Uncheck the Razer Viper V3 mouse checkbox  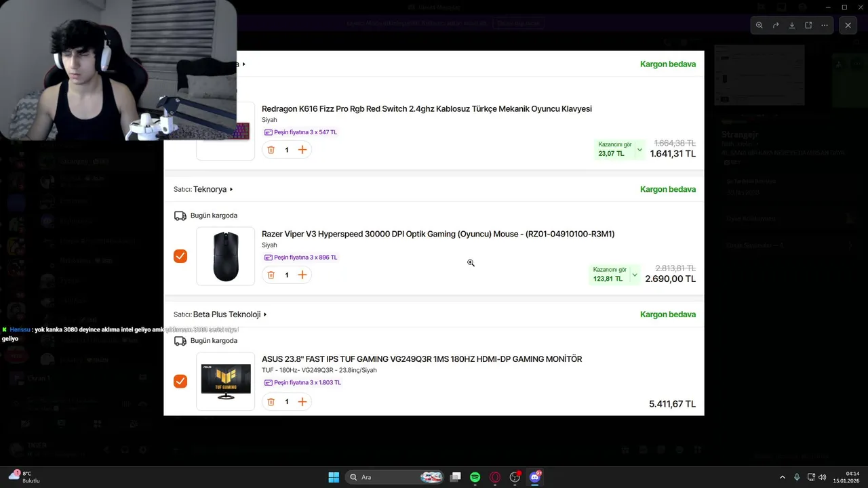[x=180, y=256]
